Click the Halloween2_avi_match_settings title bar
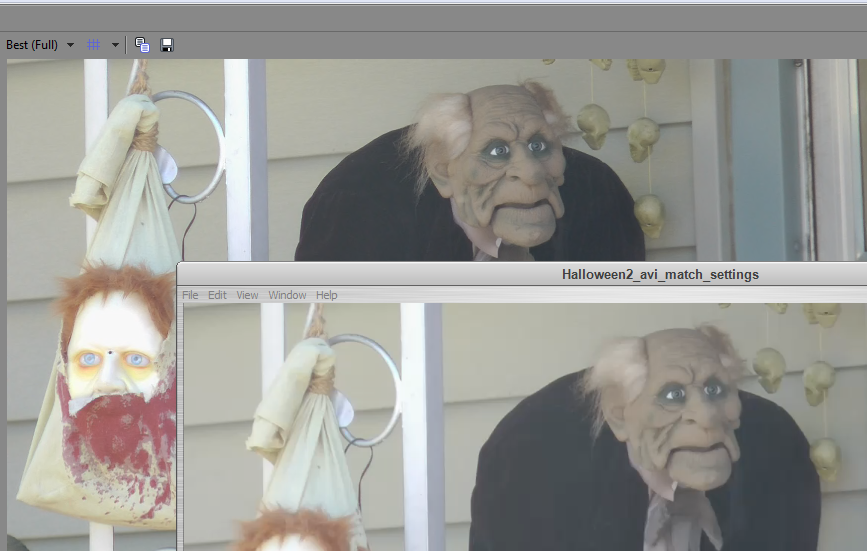 [522, 274]
